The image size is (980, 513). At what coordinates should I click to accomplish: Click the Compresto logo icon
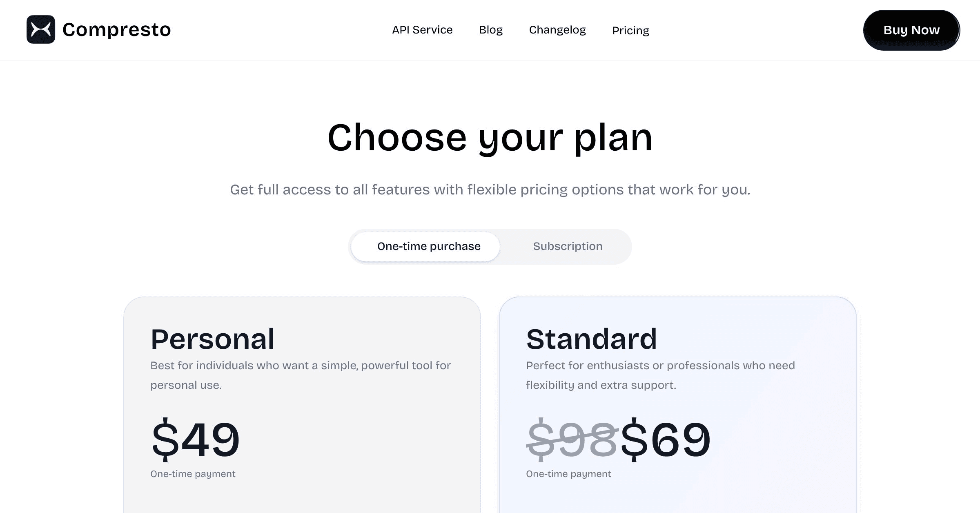pyautogui.click(x=41, y=29)
